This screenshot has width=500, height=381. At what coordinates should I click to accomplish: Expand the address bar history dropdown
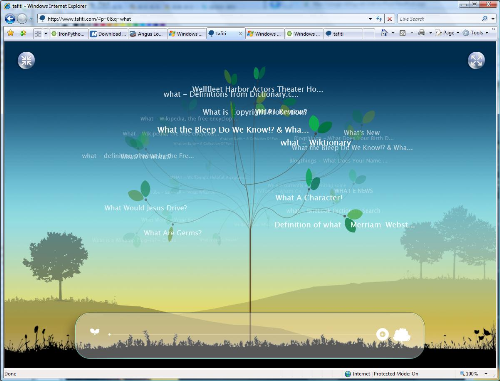pos(370,19)
